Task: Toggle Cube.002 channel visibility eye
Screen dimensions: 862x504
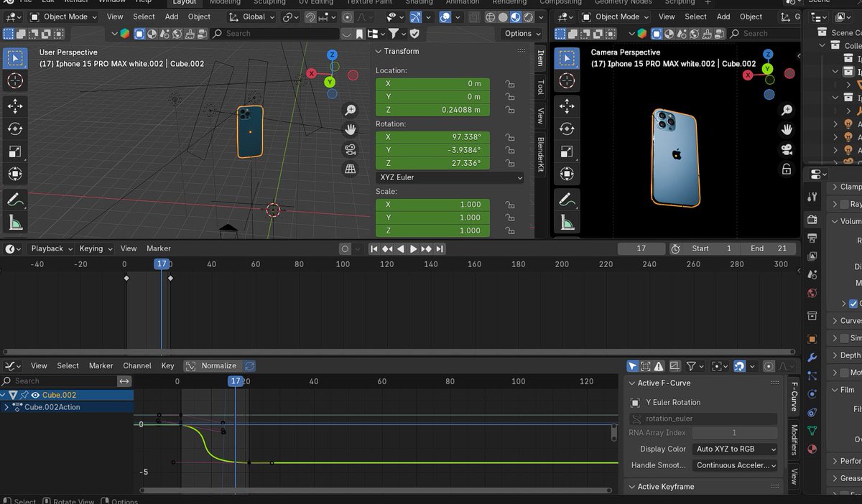Action: (x=35, y=395)
